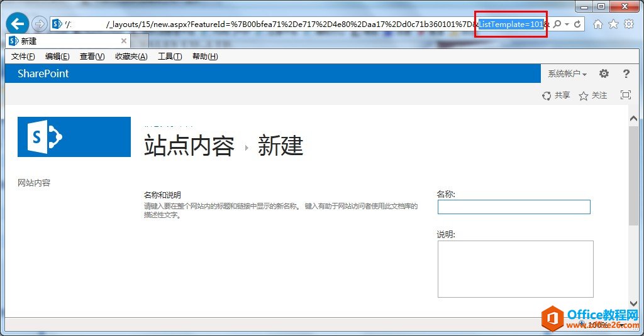Screen dimensions: 644x336
Task: Click the page scrollbar down arrow
Action: [633, 303]
